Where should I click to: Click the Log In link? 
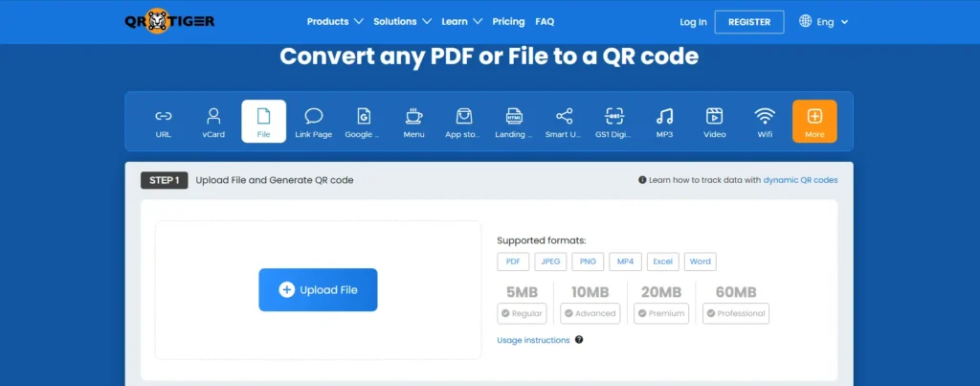(693, 22)
